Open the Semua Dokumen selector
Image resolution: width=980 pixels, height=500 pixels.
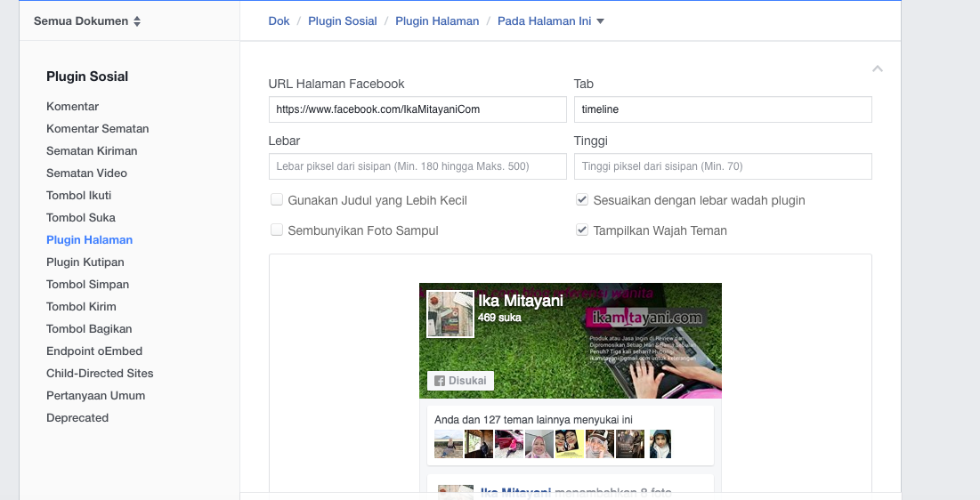87,21
